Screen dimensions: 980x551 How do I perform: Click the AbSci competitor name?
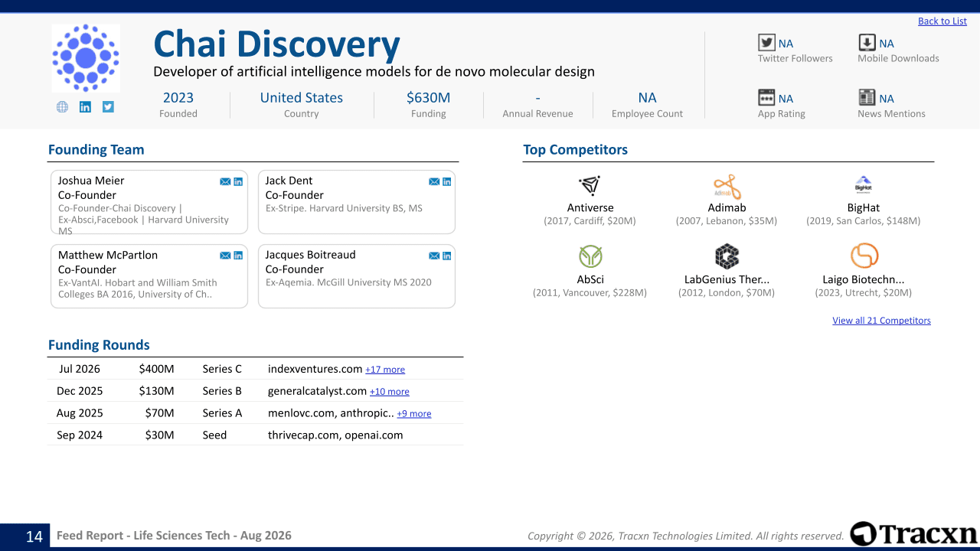point(590,279)
